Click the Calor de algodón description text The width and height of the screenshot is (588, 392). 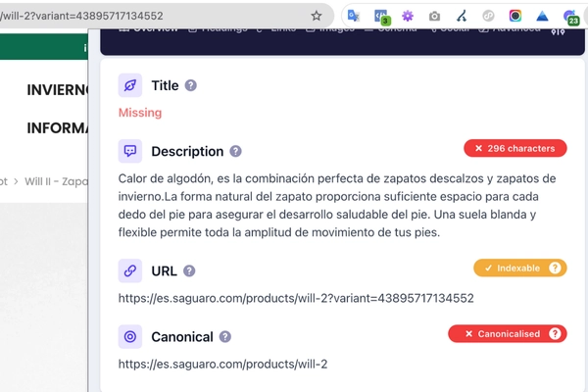(337, 206)
